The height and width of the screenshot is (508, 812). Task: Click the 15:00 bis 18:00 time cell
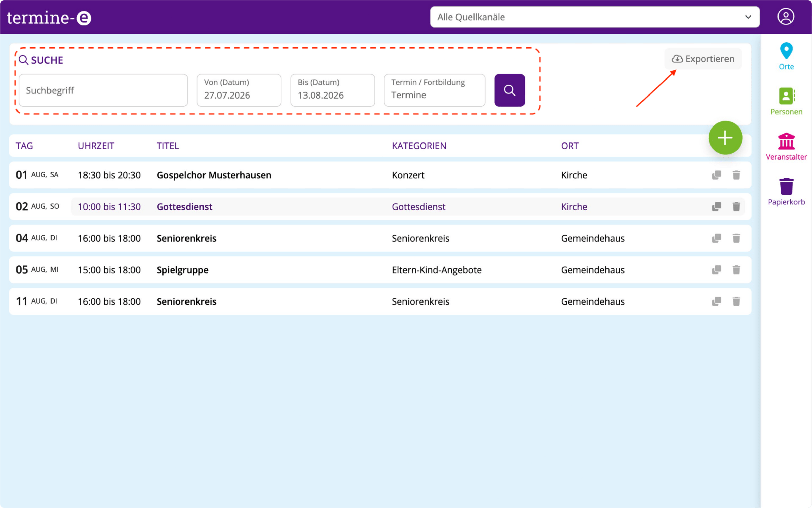click(109, 270)
